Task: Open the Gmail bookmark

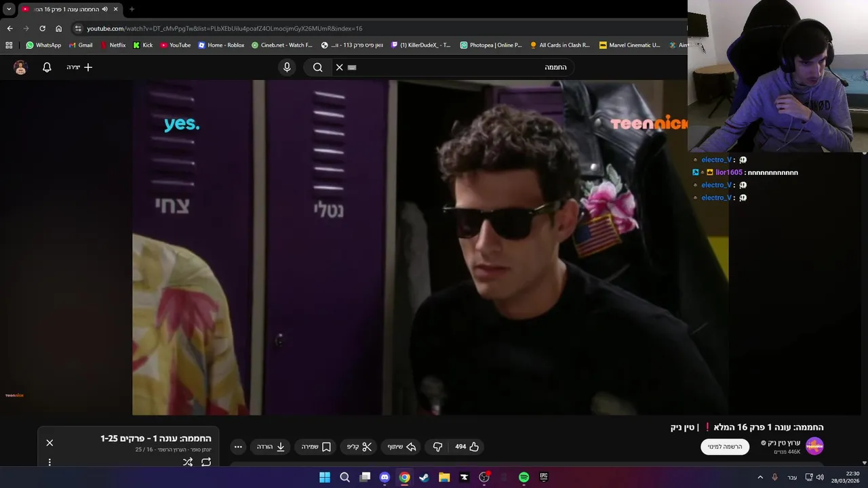Action: pos(81,45)
